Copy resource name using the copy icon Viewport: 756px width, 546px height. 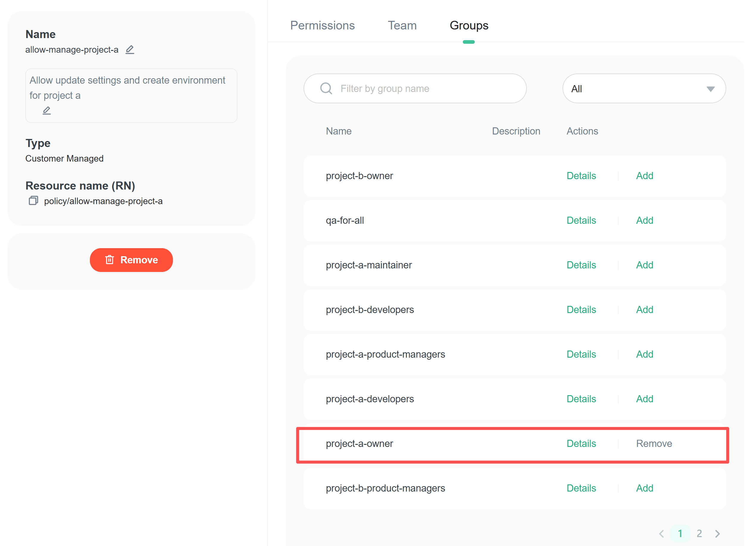point(33,201)
